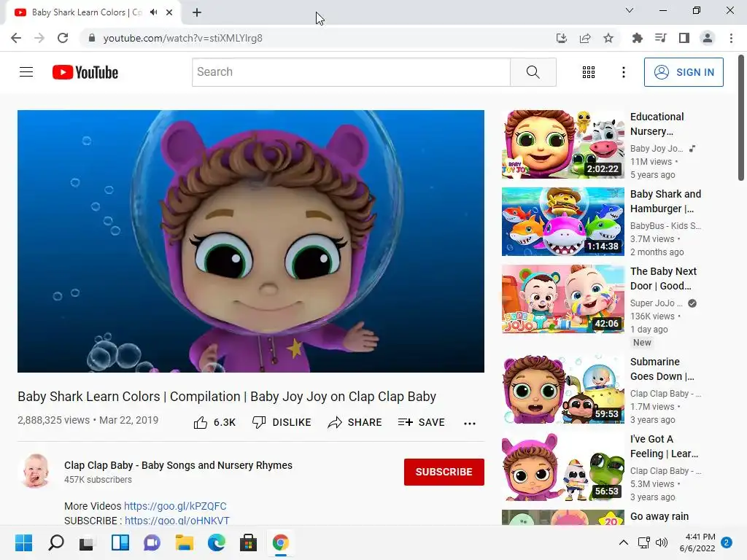This screenshot has width=747, height=560.
Task: Open the YouTube hamburger guide menu
Action: coord(26,72)
